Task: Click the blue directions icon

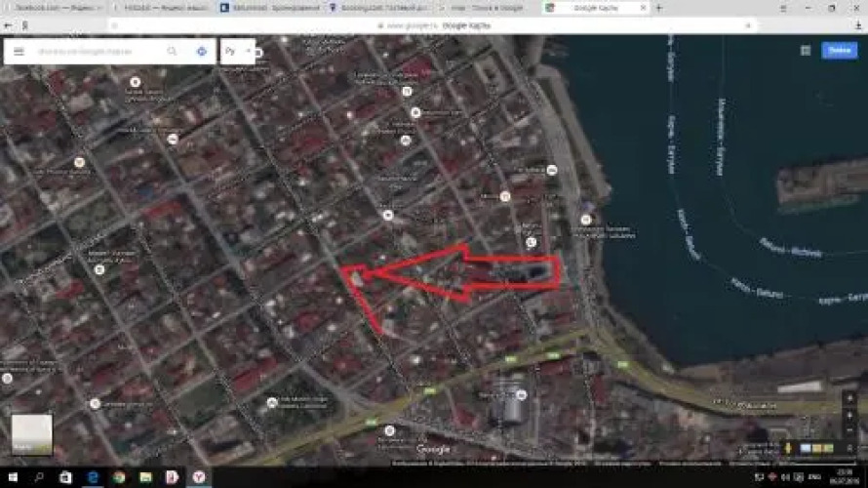Action: [x=201, y=51]
